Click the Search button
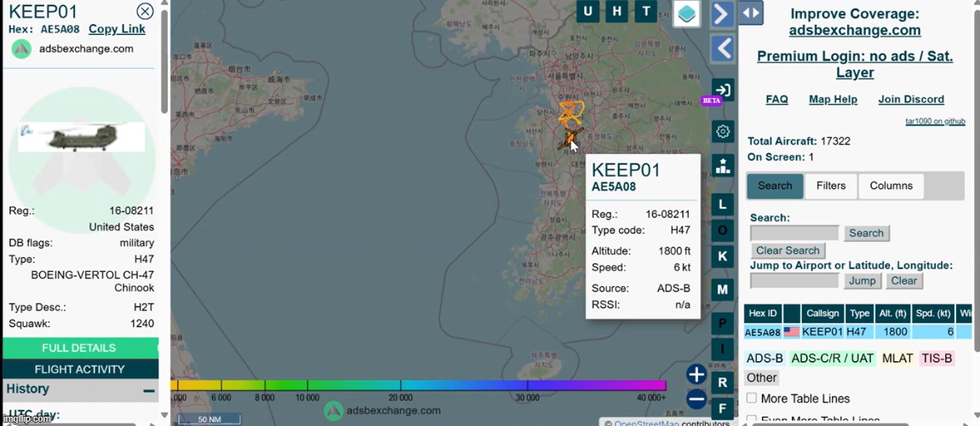 click(866, 233)
